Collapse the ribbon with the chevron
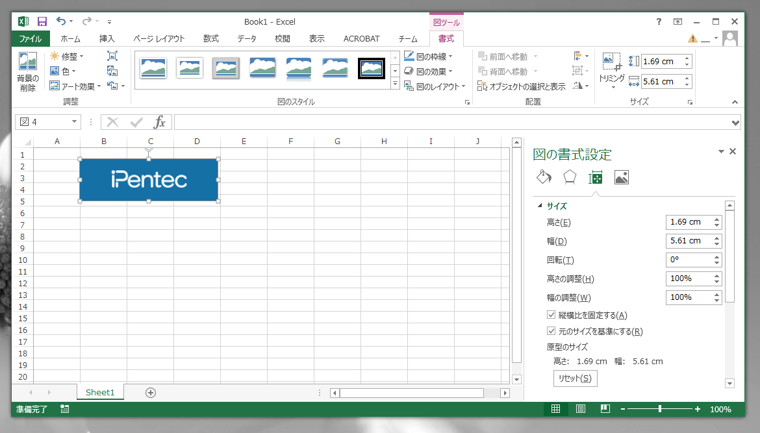Viewport: 760px width, 433px height. coord(735,102)
